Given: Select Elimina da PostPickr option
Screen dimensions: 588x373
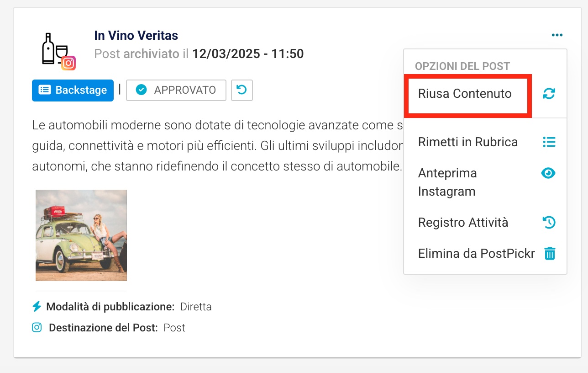Looking at the screenshot, I should tap(476, 253).
